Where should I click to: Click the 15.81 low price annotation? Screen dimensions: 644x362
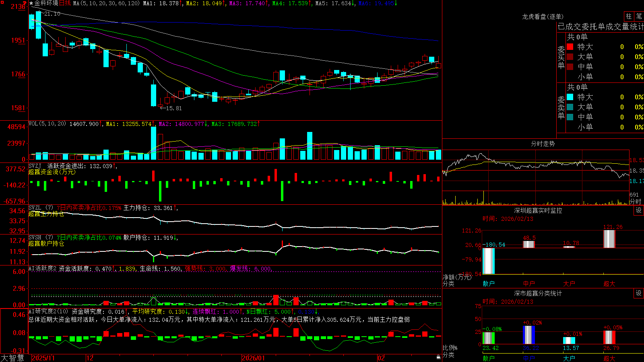coord(174,108)
